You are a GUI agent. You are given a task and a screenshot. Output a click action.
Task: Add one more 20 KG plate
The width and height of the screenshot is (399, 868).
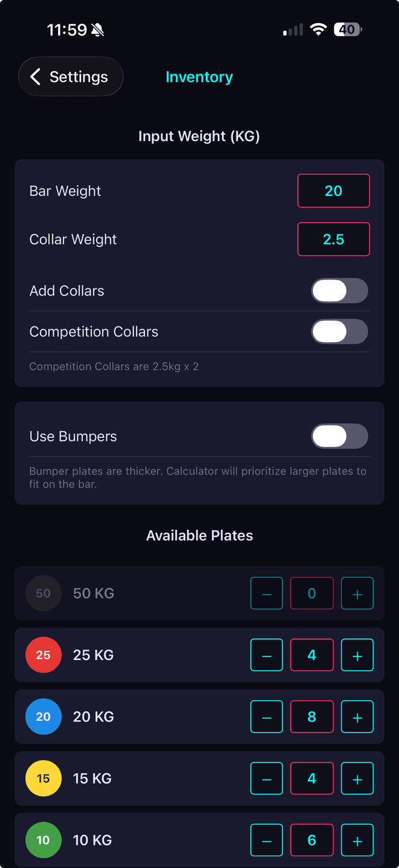pyautogui.click(x=357, y=716)
